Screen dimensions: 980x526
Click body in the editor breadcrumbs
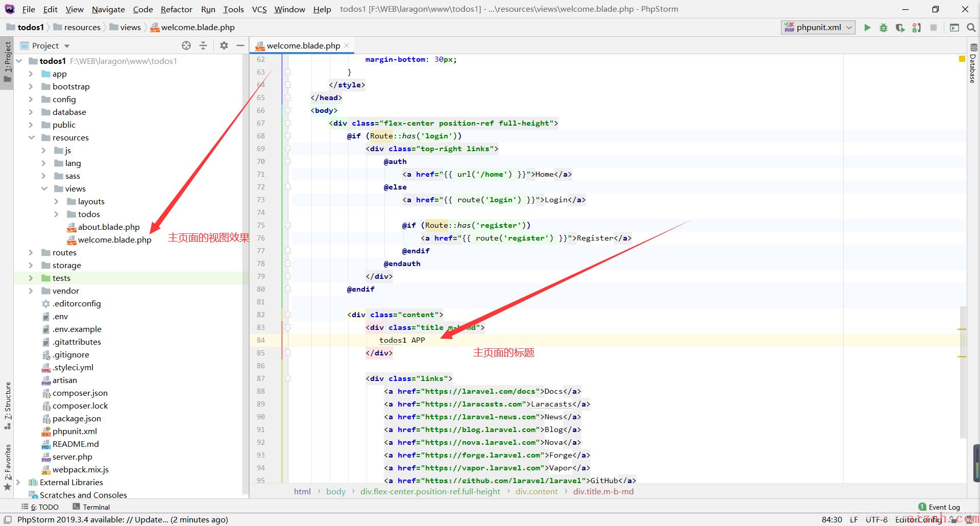[336, 491]
